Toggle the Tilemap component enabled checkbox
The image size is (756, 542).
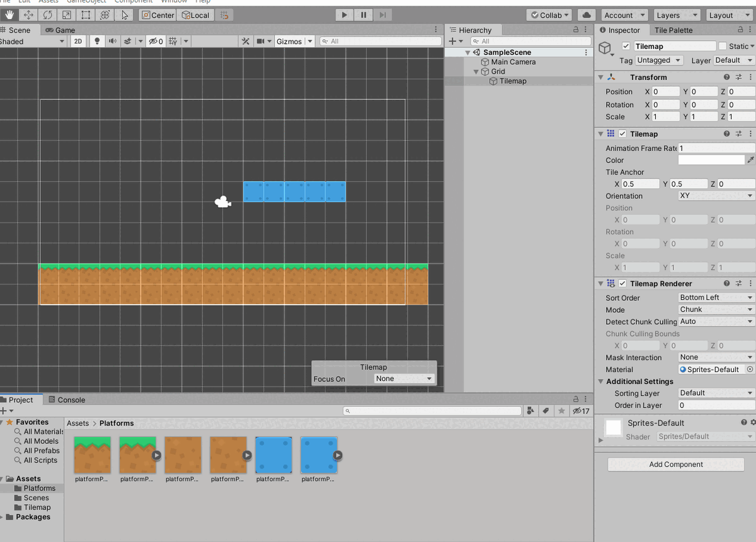pos(622,134)
